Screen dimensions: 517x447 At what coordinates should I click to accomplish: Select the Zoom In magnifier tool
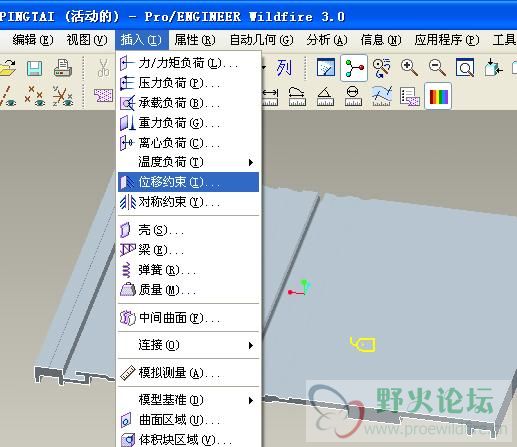pos(409,68)
